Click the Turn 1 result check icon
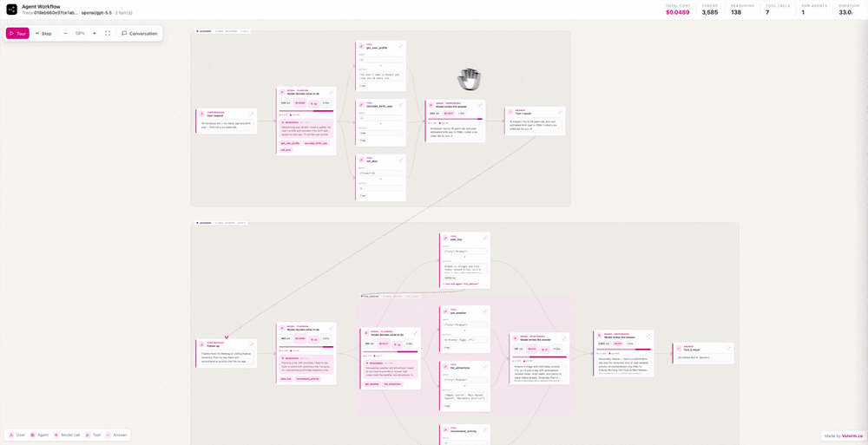Viewport: 868px width, 445px height. [511, 113]
